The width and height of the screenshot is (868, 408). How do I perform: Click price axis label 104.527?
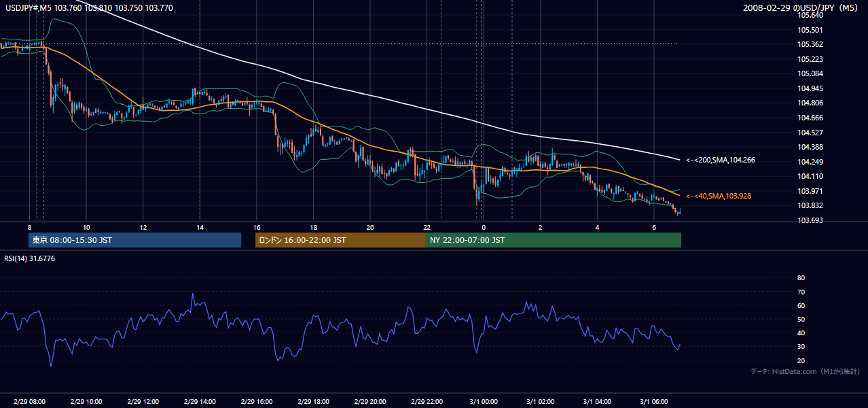pos(810,133)
